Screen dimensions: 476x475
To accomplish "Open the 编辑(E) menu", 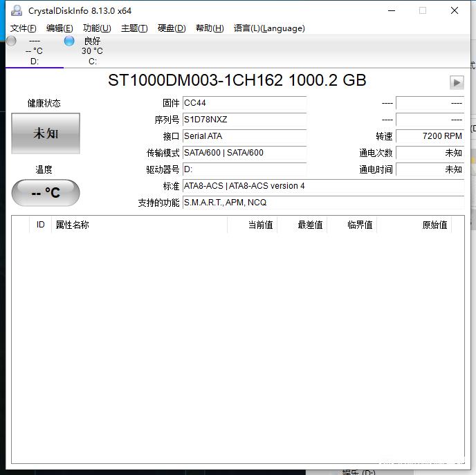I will pos(59,28).
